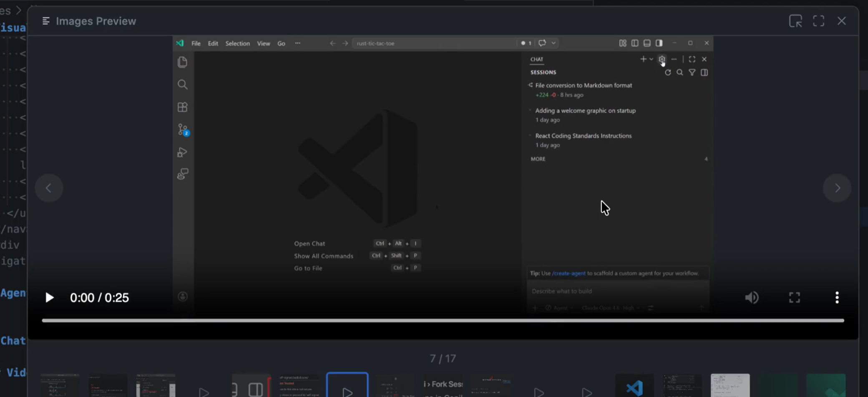Toggle the bottom panel layout icon
868x397 pixels.
click(647, 43)
